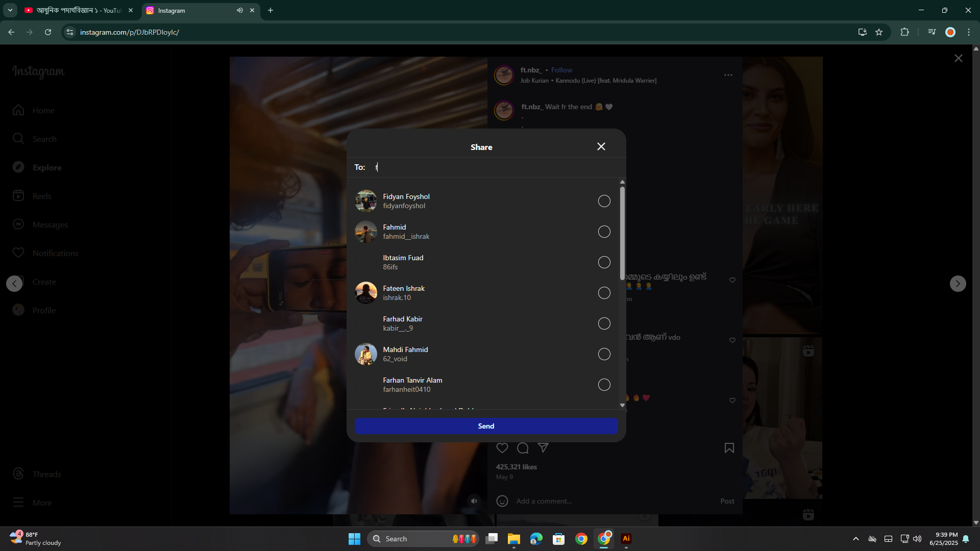Open Threads in Instagram sidebar
The width and height of the screenshot is (980, 551).
click(x=37, y=474)
